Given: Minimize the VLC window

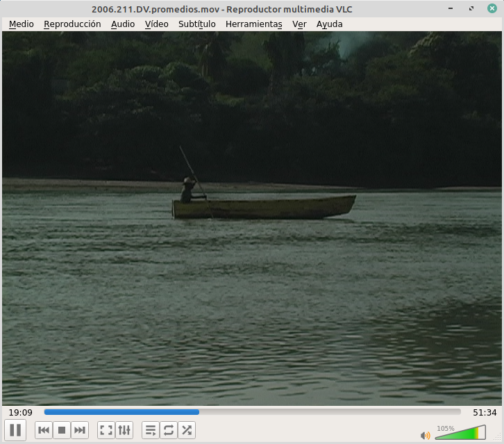Looking at the screenshot, I should coord(451,8).
